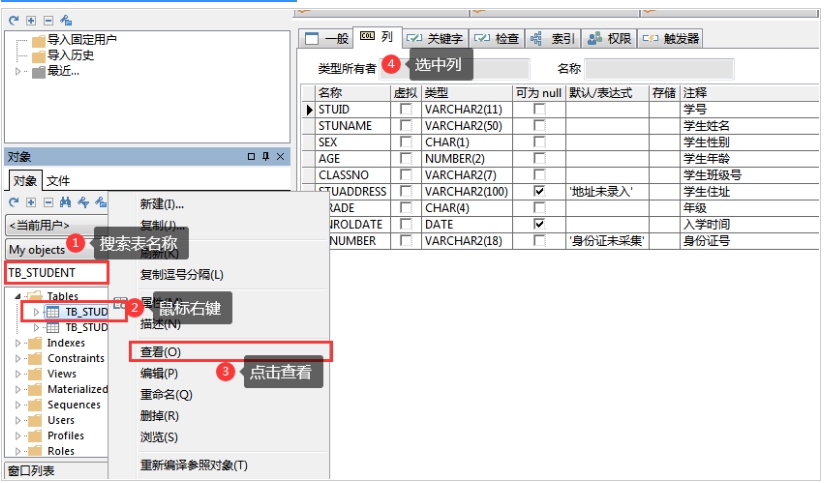
Task: Choose 复制逗号分隔(L) from context menu
Action: [182, 275]
